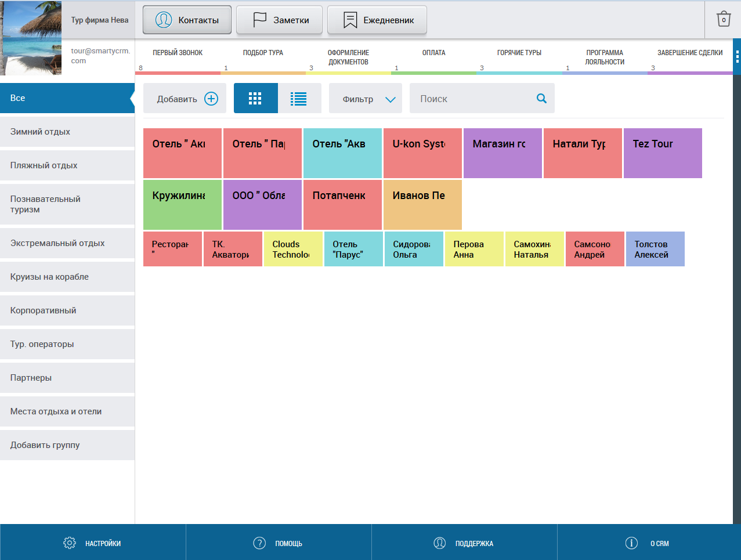Viewport: 741px width, 560px height.
Task: Click the three-dot side panel handle
Action: 737,56
